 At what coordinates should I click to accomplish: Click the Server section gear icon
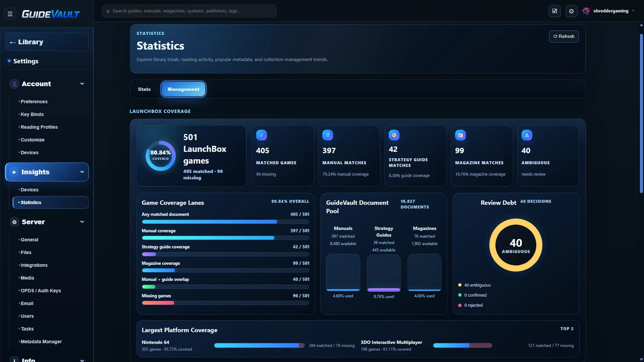(x=14, y=222)
